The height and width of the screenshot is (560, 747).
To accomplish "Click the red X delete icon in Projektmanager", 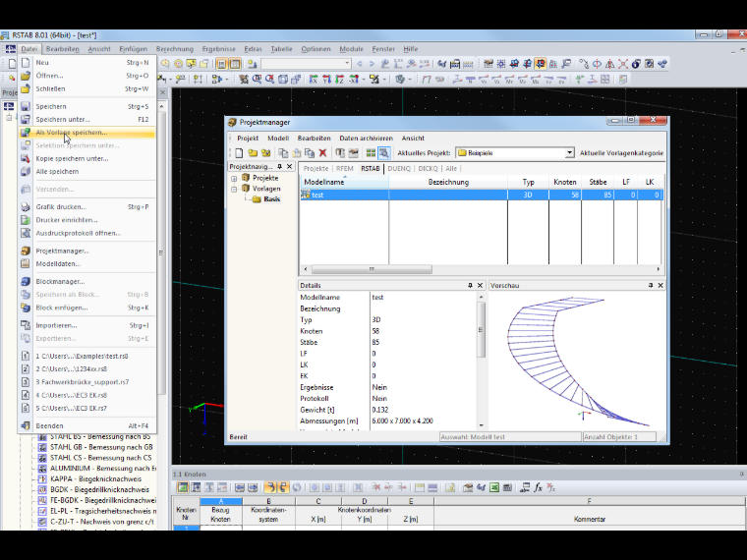I will (x=322, y=153).
